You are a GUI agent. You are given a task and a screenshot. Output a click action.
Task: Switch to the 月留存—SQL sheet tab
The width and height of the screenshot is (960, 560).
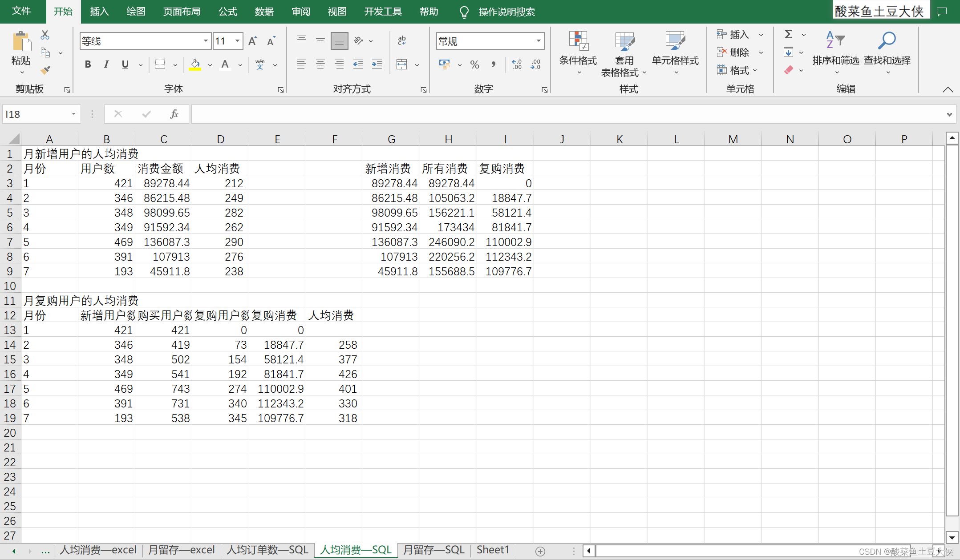coord(433,550)
